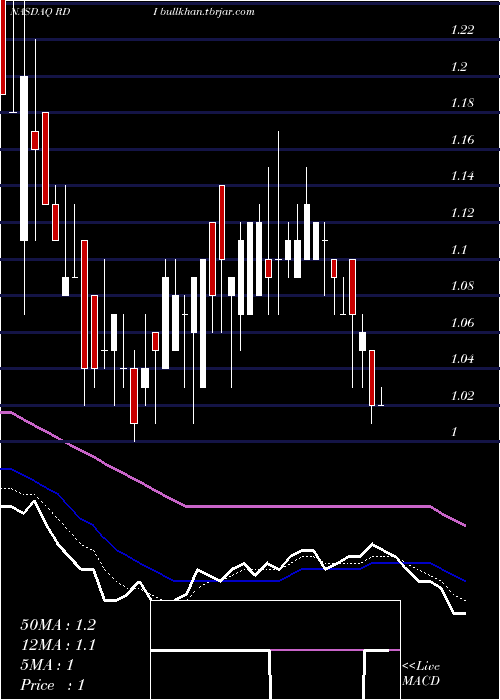Click the 1.16 price axis label
Viewport: 500px width, 700px height.
[x=462, y=140]
